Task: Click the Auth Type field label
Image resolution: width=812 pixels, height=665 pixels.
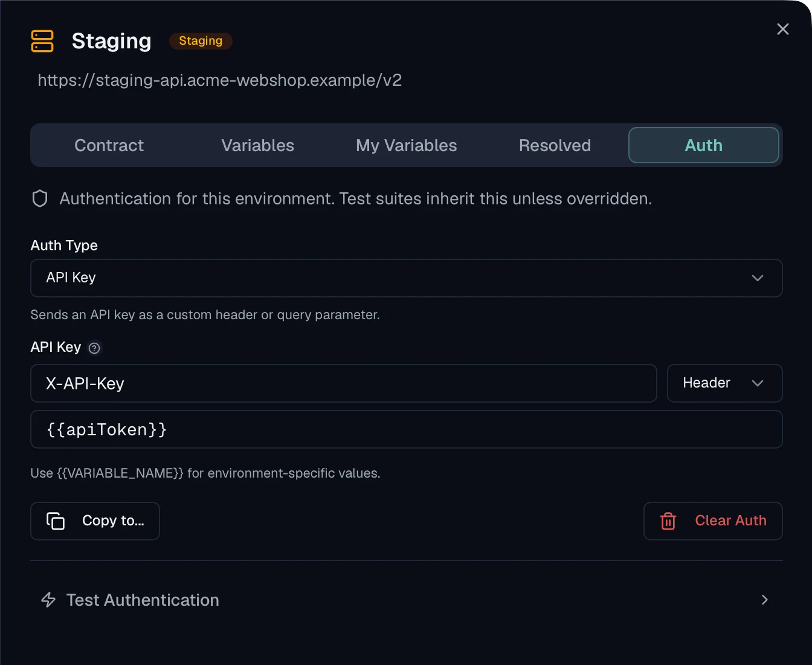Action: [x=64, y=245]
